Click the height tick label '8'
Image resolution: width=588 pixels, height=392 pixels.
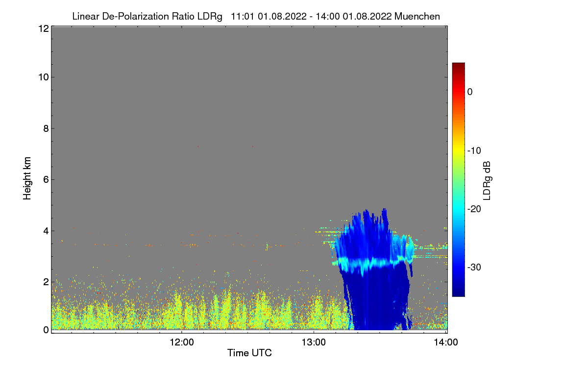click(x=45, y=128)
